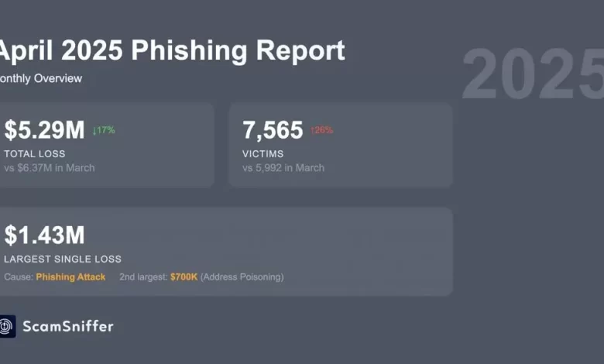Click the VICTIMS label
The height and width of the screenshot is (364, 604).
tap(263, 153)
